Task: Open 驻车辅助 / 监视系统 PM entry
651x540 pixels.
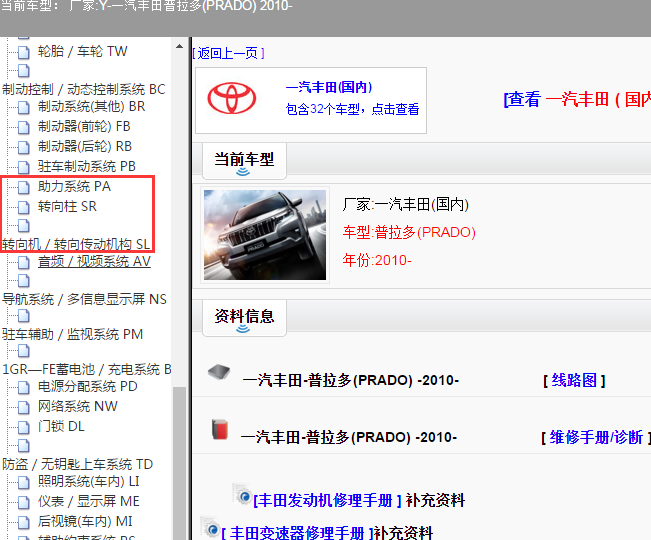Action: click(x=72, y=334)
